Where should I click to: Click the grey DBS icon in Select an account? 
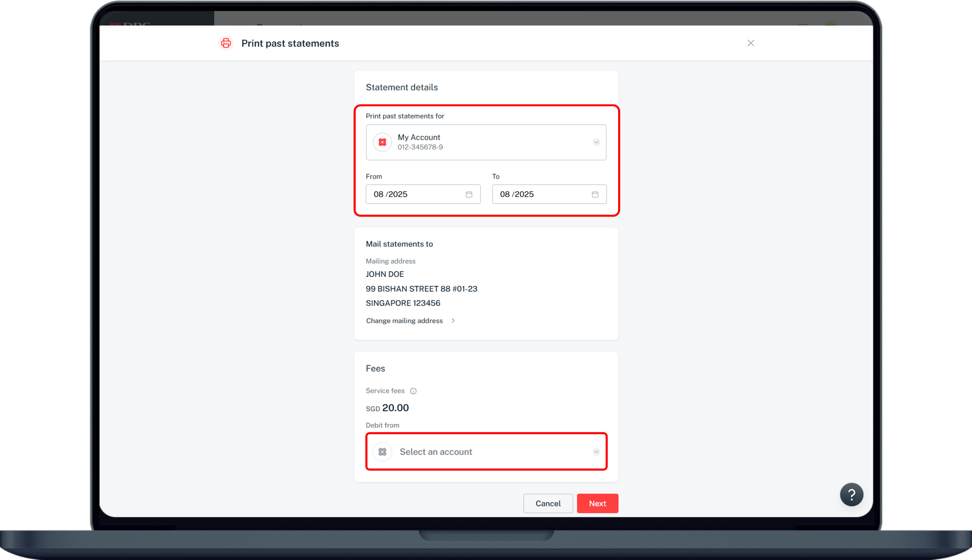pyautogui.click(x=382, y=452)
